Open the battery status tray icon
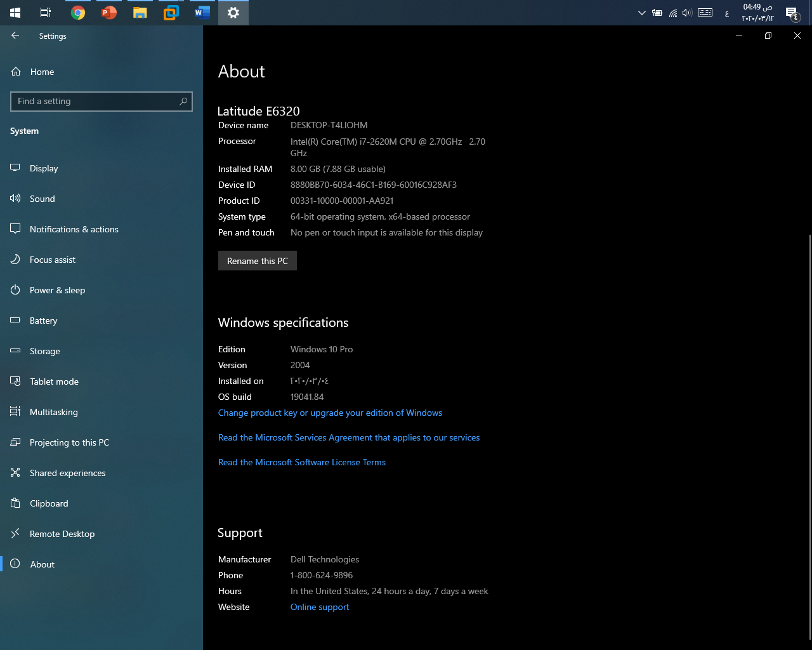Image resolution: width=812 pixels, height=650 pixels. point(657,13)
